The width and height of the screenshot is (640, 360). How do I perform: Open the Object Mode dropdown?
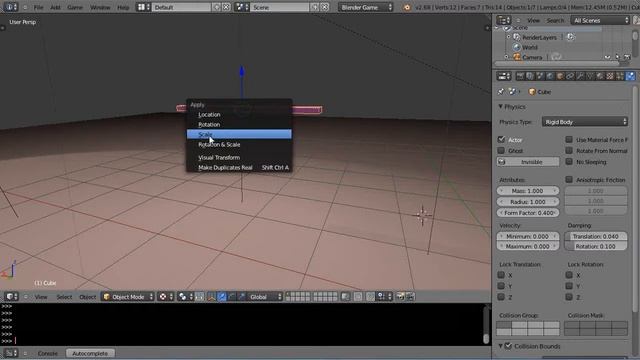point(128,297)
